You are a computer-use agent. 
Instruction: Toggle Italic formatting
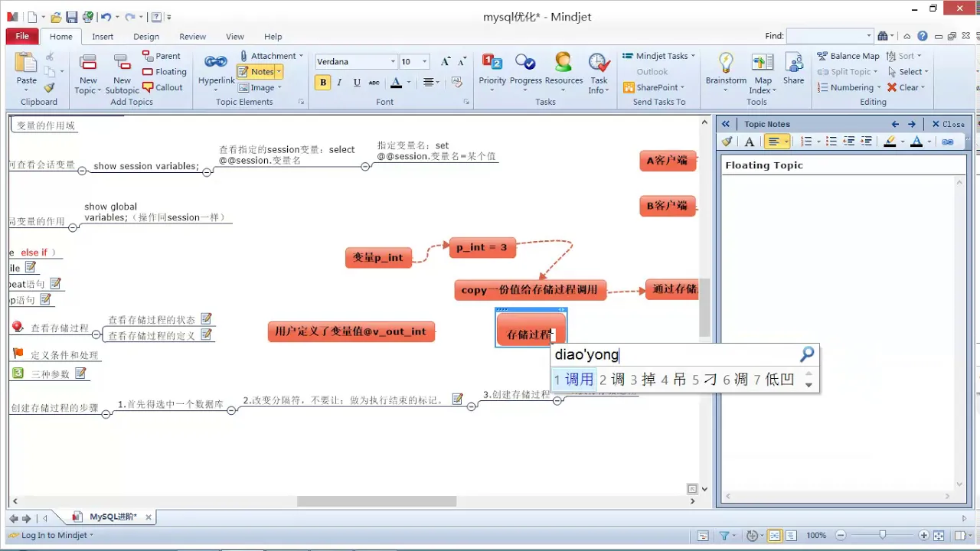pyautogui.click(x=339, y=83)
